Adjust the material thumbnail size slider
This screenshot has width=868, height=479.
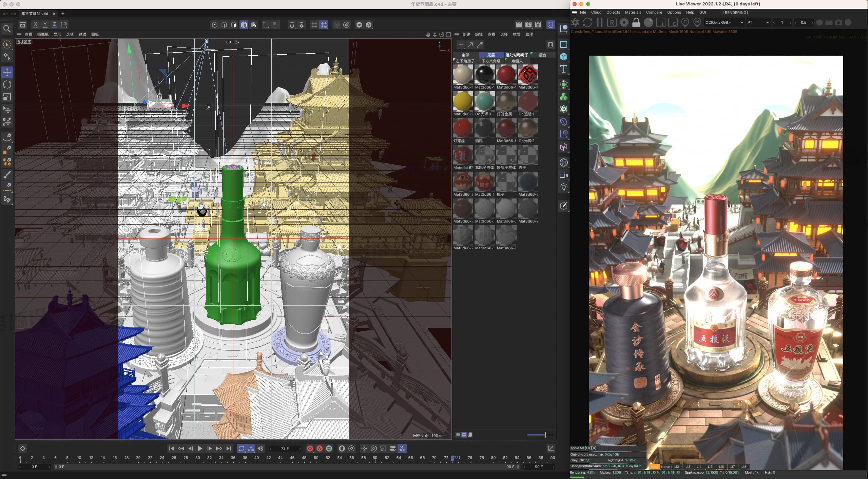click(x=540, y=435)
